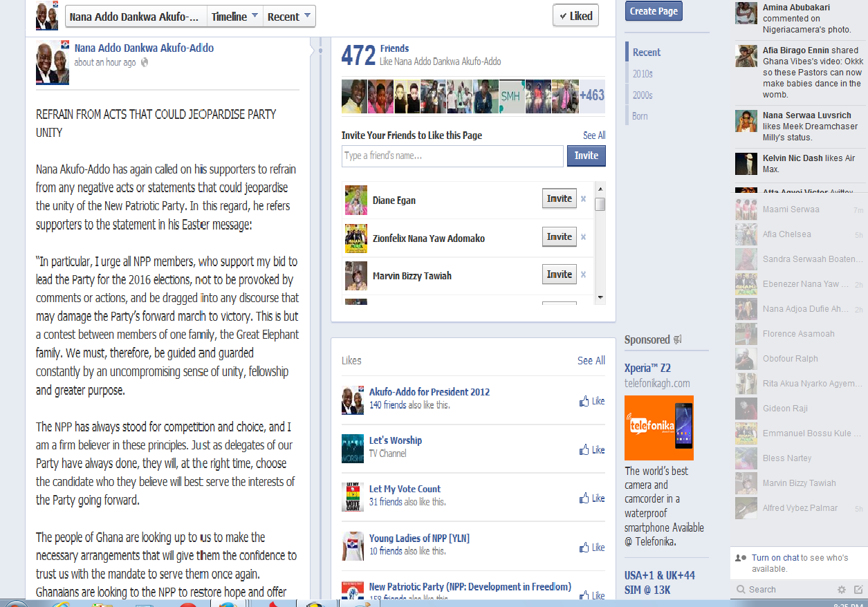Image resolution: width=868 pixels, height=607 pixels.
Task: Open chat with Afia Chelsea
Action: (x=800, y=234)
